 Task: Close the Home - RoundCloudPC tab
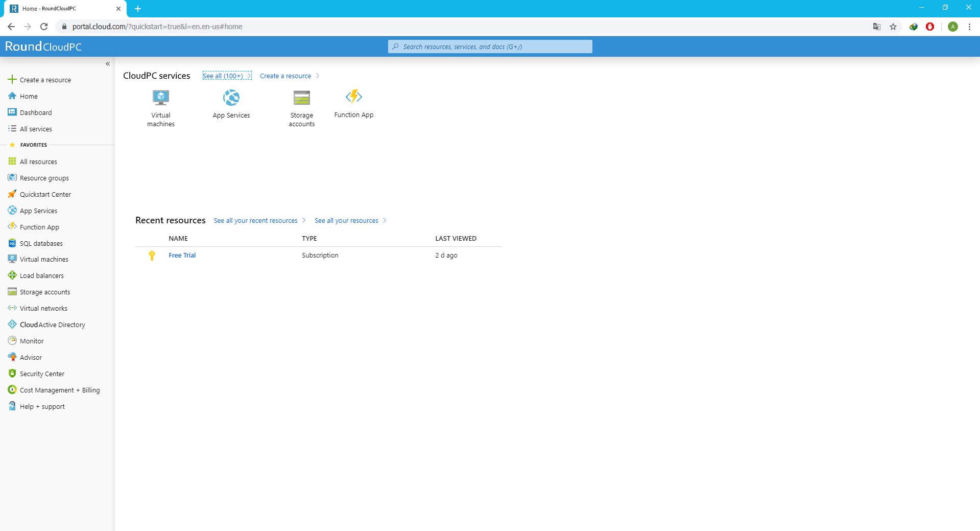coord(118,9)
